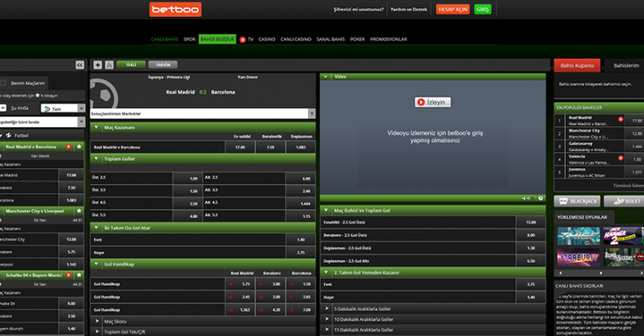Click live stream icon on Real Madrid v Barcelona row
The height and width of the screenshot is (336, 644).
[68, 147]
